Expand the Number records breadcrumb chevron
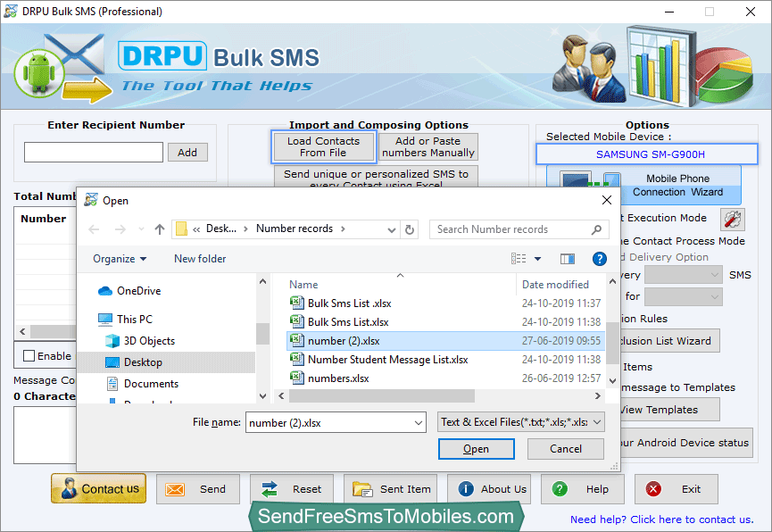Screen dimensions: 772x532 [344, 229]
